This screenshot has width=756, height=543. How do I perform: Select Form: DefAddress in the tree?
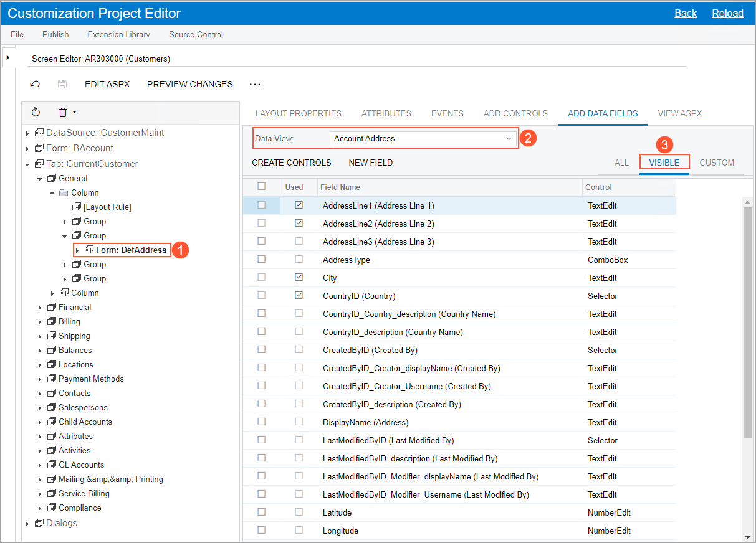131,250
